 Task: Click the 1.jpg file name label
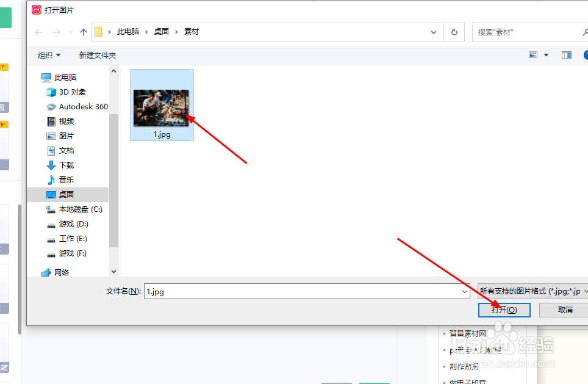162,134
